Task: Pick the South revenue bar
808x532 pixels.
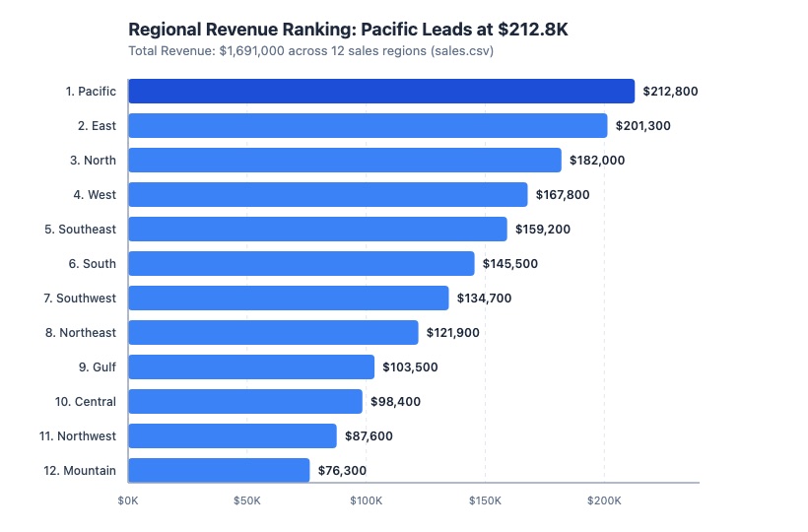Action: click(x=302, y=264)
